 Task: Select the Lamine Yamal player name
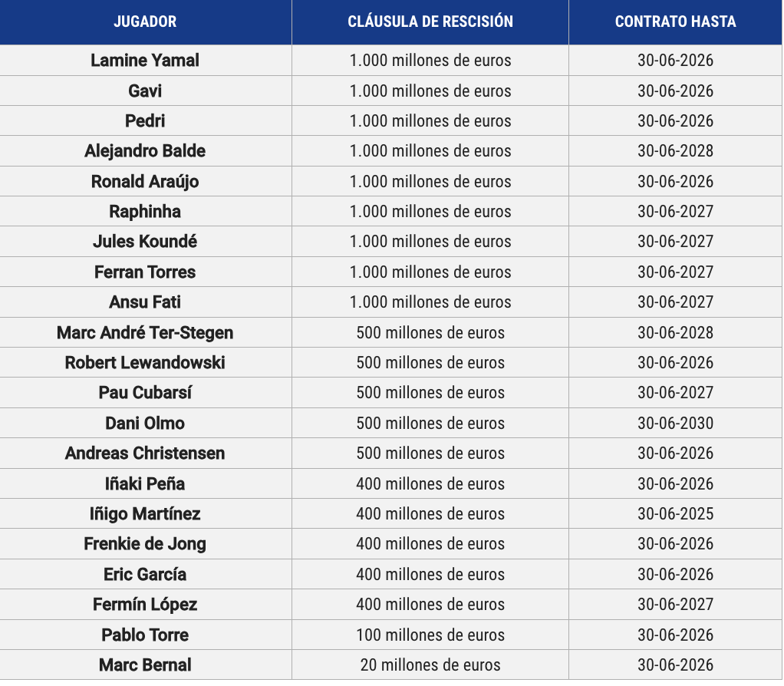click(x=145, y=60)
